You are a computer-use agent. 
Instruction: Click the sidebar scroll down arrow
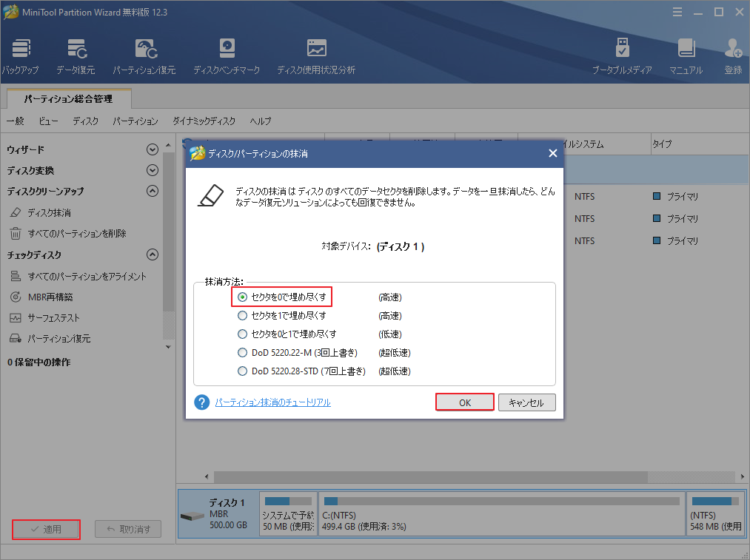tap(168, 347)
